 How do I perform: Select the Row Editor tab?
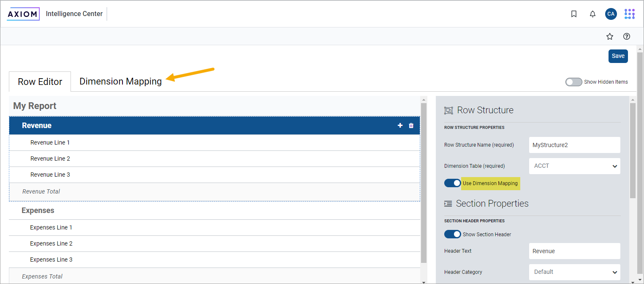coord(40,82)
